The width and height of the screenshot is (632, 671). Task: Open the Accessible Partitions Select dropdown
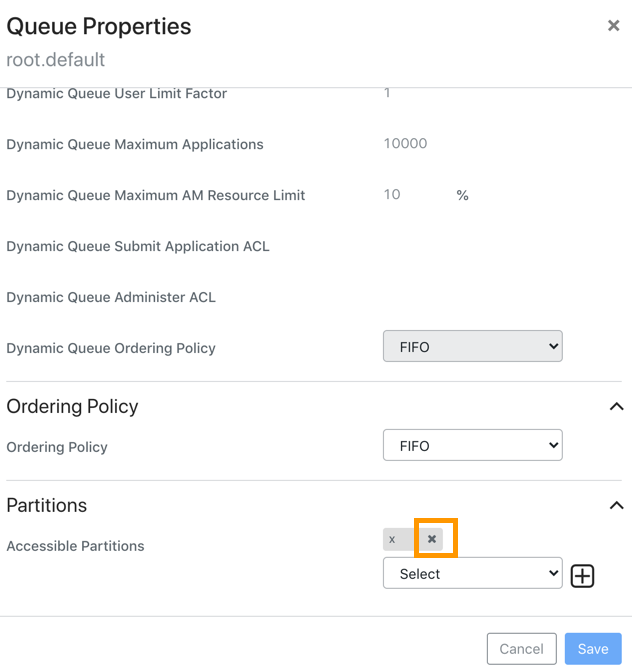point(472,574)
